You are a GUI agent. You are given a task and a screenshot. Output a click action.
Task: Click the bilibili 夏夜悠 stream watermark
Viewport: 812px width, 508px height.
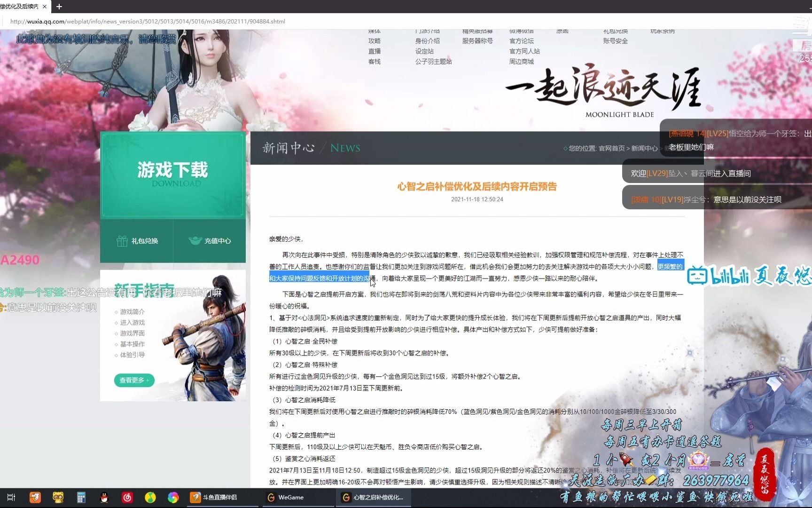pos(750,276)
